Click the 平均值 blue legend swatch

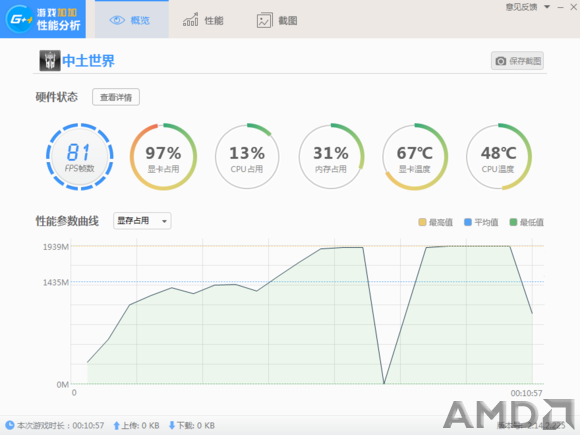click(468, 222)
